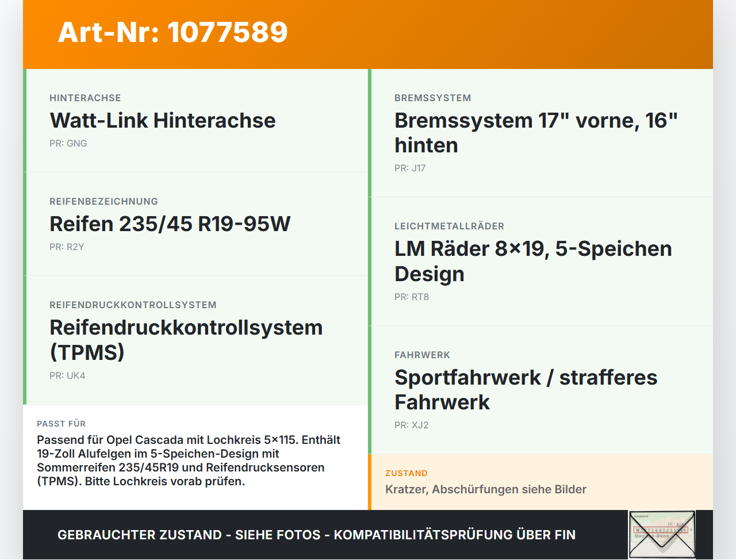Viewport: 736px width, 560px height.
Task: Click the 'REIFENBEZEICHNUNG' label
Action: click(x=103, y=201)
